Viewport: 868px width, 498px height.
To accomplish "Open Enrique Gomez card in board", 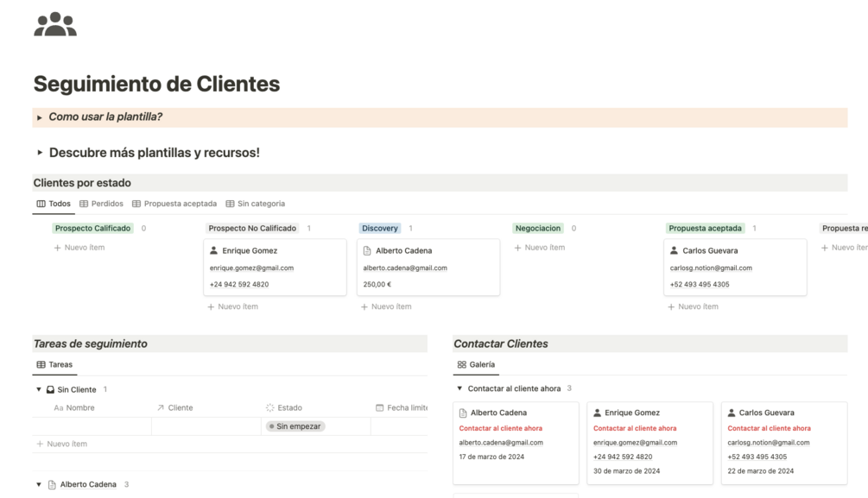I will pos(275,268).
